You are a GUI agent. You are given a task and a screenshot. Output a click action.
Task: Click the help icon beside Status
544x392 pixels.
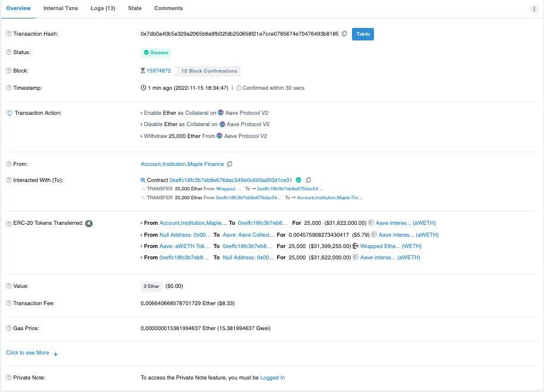9,52
